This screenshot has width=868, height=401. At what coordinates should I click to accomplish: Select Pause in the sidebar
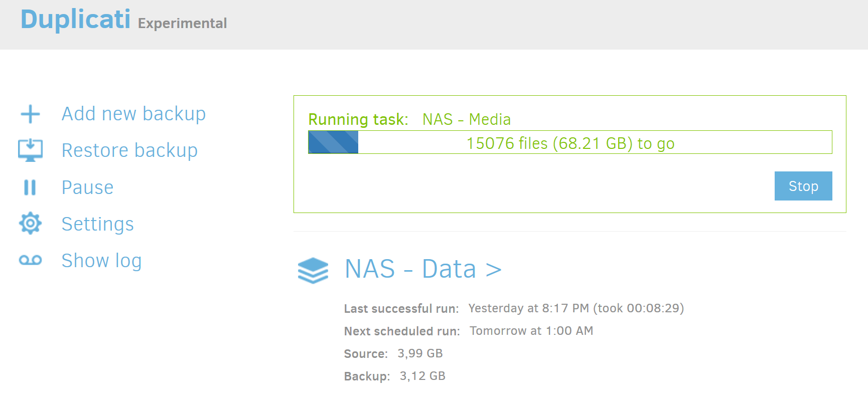coord(87,187)
